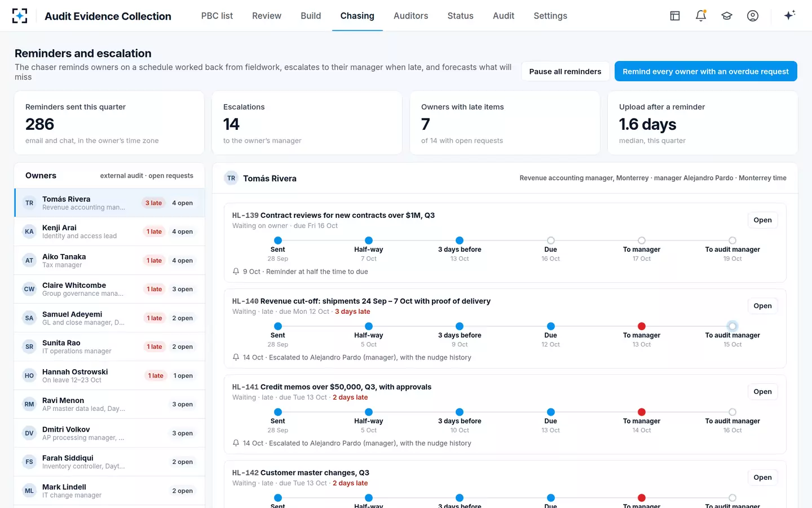Click HL-140's red To manager timeline dot
This screenshot has height=508, width=812.
(642, 326)
